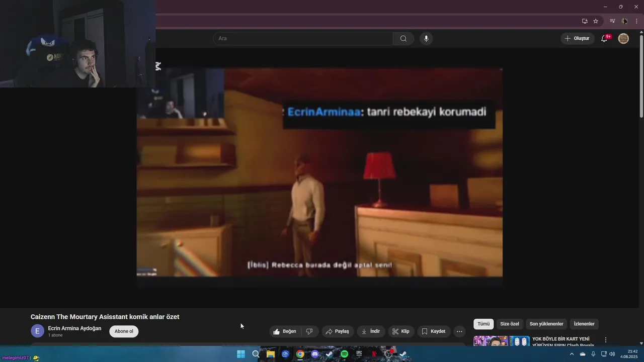Start voice search with the microphone icon

(426, 39)
